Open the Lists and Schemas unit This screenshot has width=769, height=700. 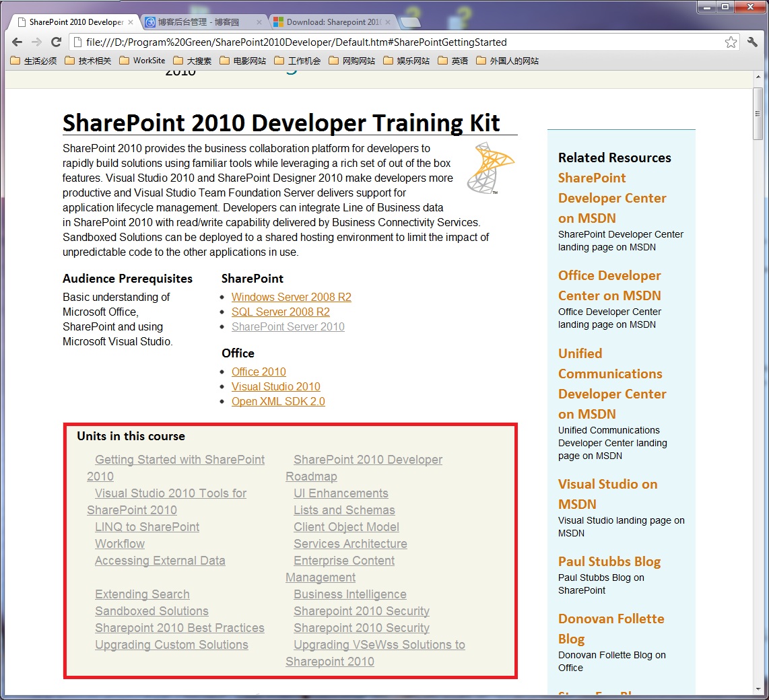[344, 510]
